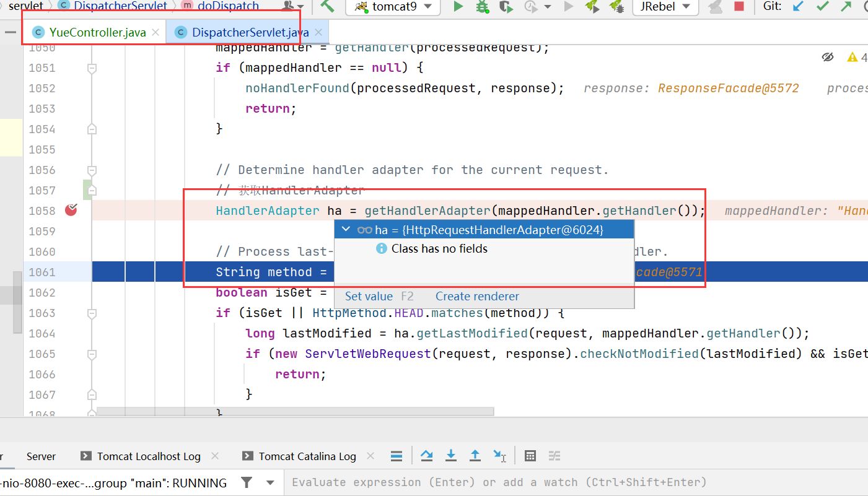
Task: Close the DispatcherServlet.java tab
Action: coord(318,32)
